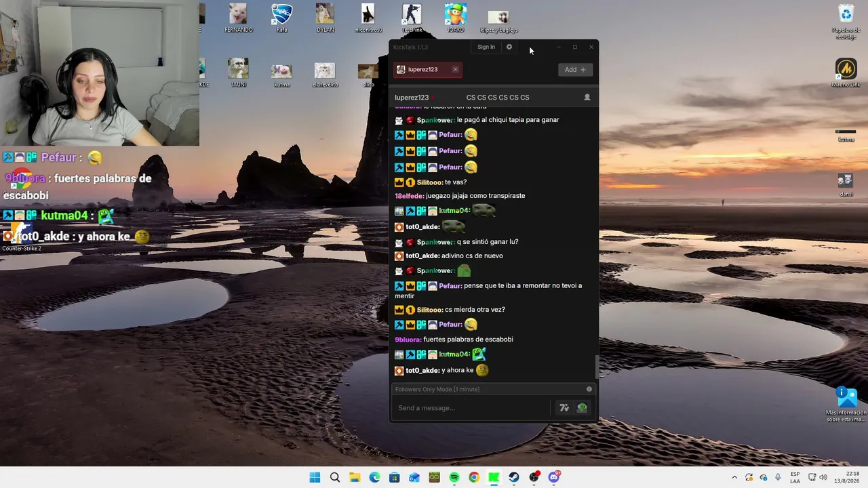
Task: Click username 9bluora in chat
Action: point(408,340)
